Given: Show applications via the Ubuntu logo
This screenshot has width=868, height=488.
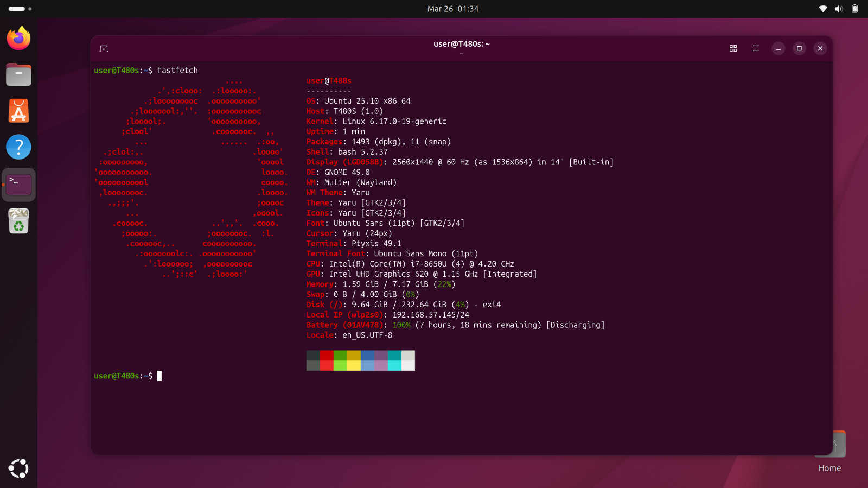Looking at the screenshot, I should [x=18, y=468].
